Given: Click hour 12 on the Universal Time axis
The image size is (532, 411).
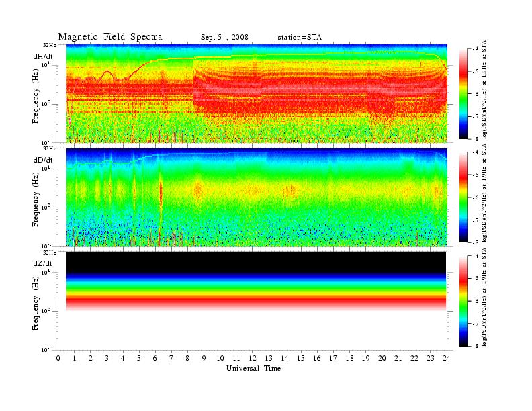Looking at the screenshot, I should pos(253,358).
